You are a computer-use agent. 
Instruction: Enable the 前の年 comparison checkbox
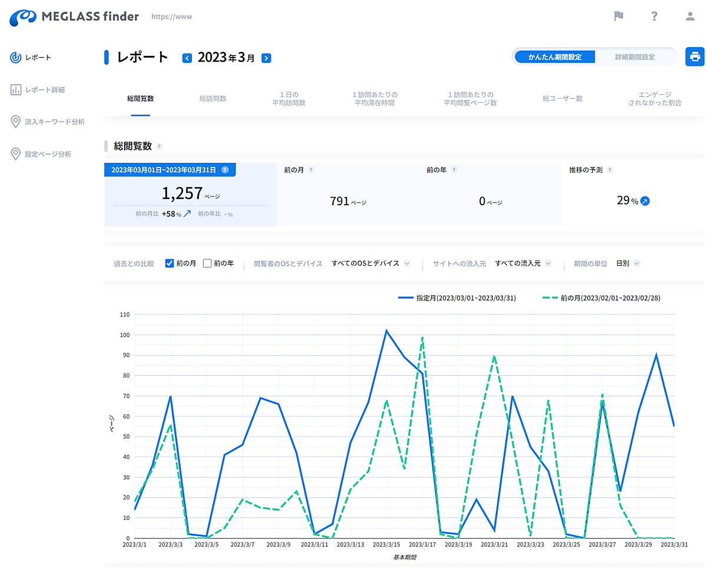[207, 263]
